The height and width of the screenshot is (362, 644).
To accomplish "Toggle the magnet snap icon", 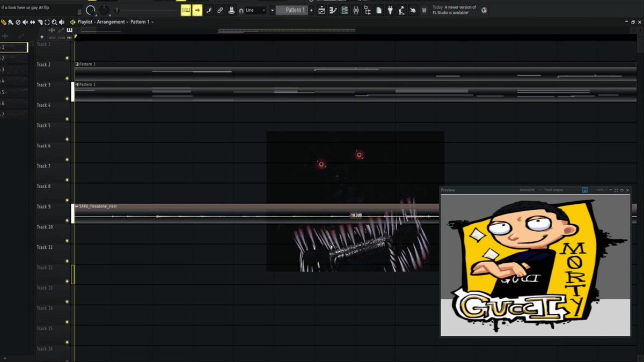I will (241, 10).
